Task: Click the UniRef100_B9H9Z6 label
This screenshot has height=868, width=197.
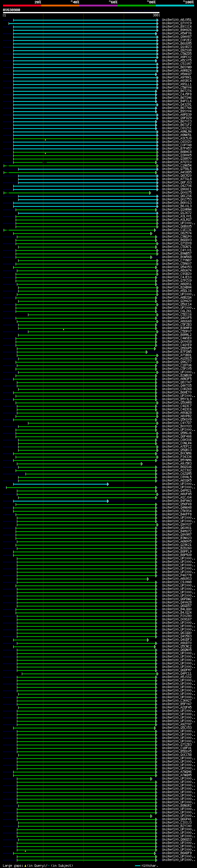Action: [x=176, y=30]
